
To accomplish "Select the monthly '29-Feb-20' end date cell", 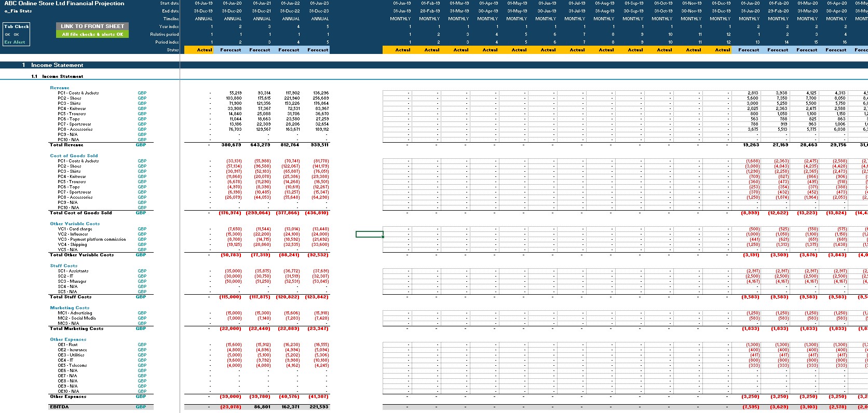I will tap(778, 11).
